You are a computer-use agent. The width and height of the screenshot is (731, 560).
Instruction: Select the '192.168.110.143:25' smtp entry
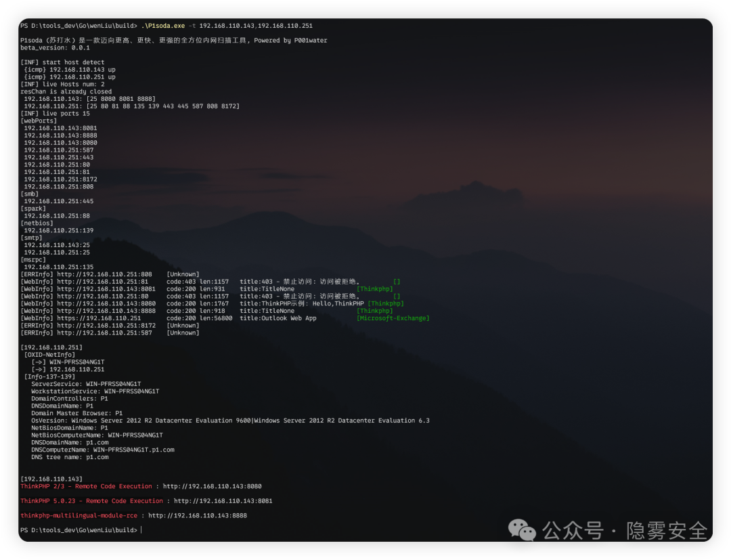57,245
